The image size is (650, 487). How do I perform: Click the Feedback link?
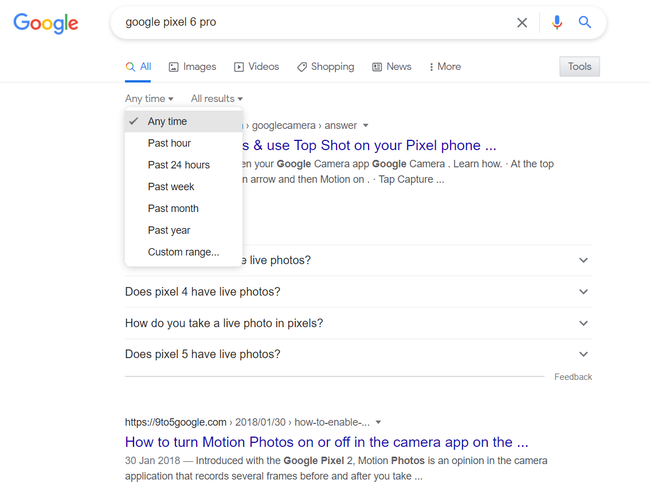[x=573, y=377]
